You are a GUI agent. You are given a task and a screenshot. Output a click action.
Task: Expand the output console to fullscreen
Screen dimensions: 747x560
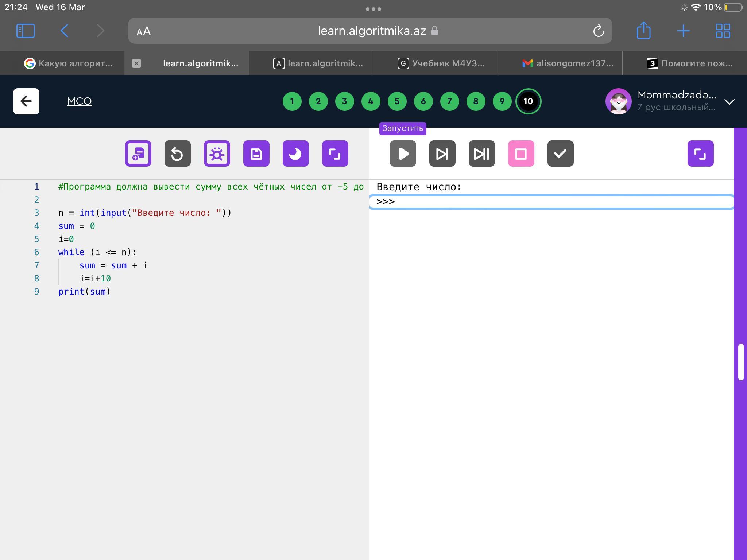tap(700, 153)
